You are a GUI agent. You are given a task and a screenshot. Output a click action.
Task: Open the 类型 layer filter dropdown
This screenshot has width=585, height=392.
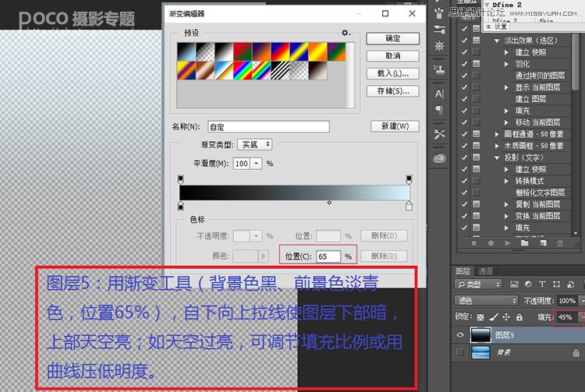tap(478, 284)
